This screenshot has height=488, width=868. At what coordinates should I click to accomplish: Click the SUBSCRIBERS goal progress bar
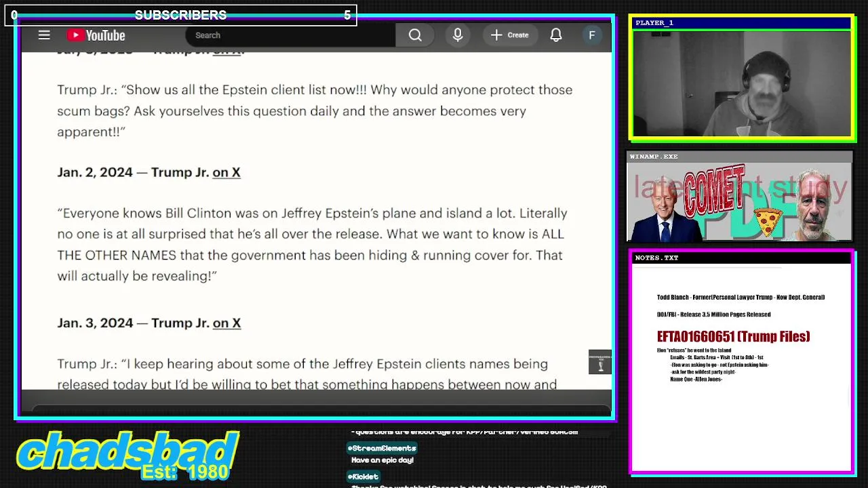tap(180, 15)
